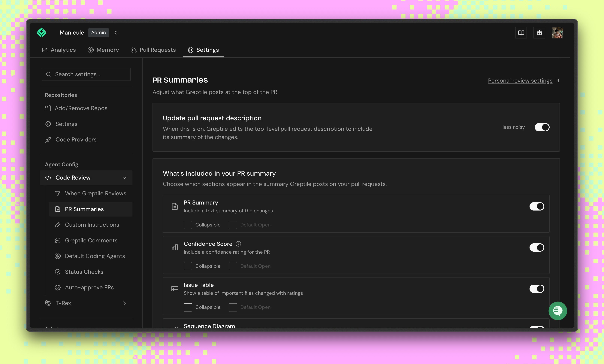Switch to the Analytics tab

coord(59,50)
